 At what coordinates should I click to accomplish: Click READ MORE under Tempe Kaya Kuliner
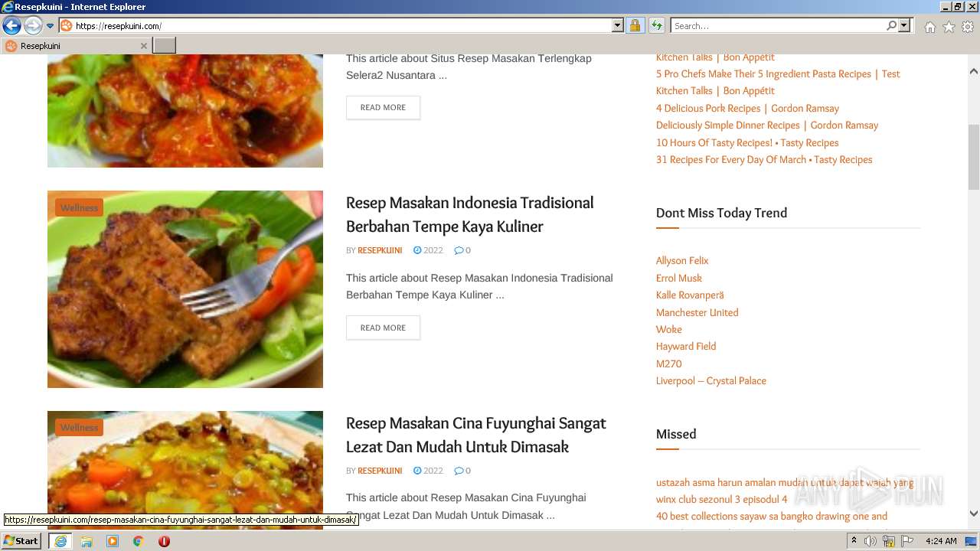click(x=383, y=328)
